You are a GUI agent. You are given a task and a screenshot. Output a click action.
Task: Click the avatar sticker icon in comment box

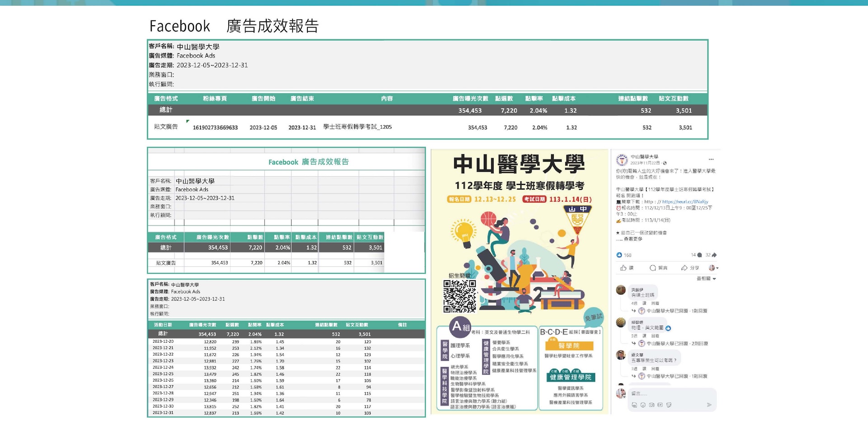pos(634,405)
